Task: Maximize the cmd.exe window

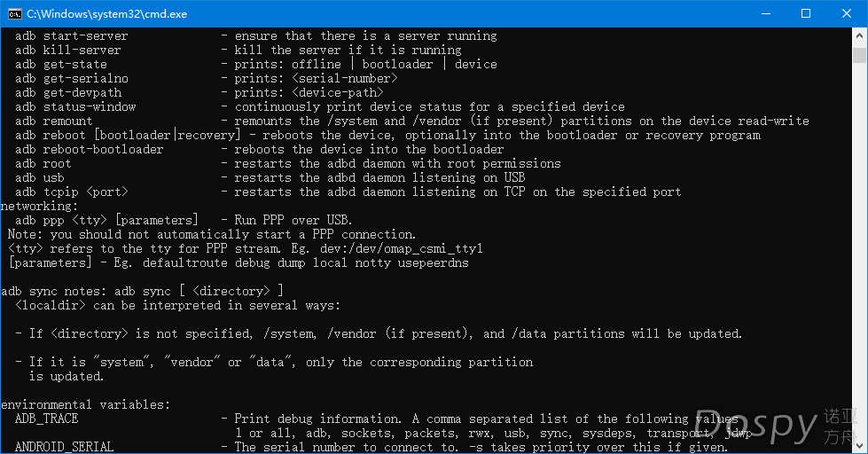Action: tap(806, 14)
